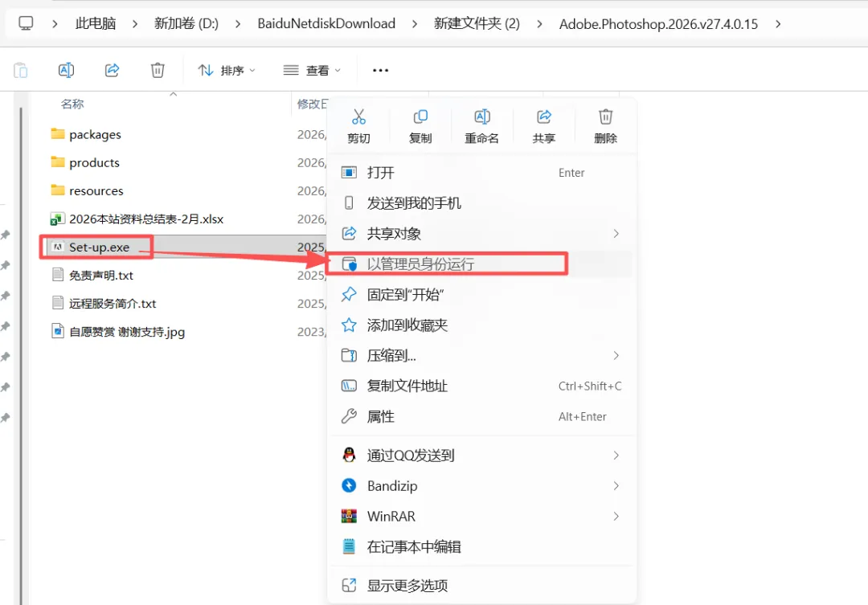Image resolution: width=868 pixels, height=605 pixels.
Task: Click the Set-up.exe Adobe icon
Action: [x=58, y=247]
